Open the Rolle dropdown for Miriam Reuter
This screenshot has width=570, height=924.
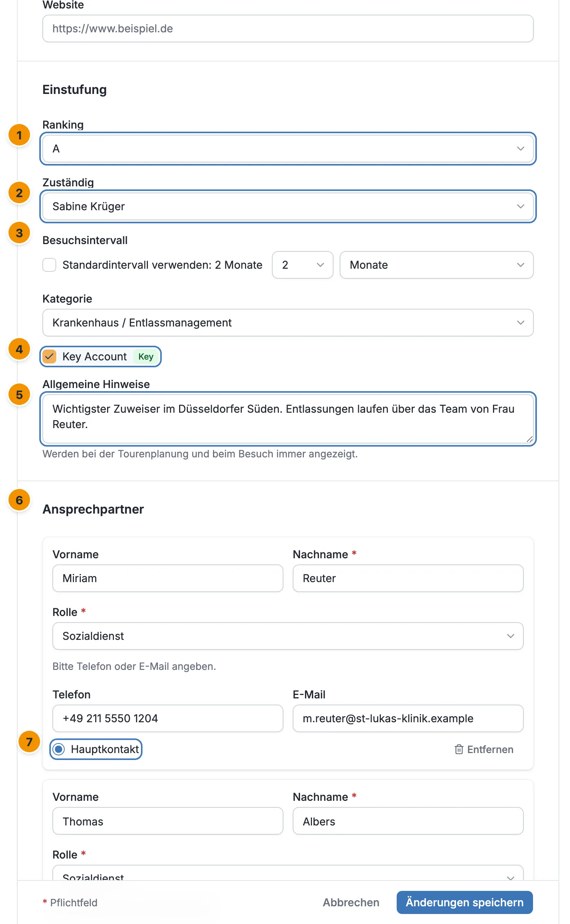click(x=288, y=636)
